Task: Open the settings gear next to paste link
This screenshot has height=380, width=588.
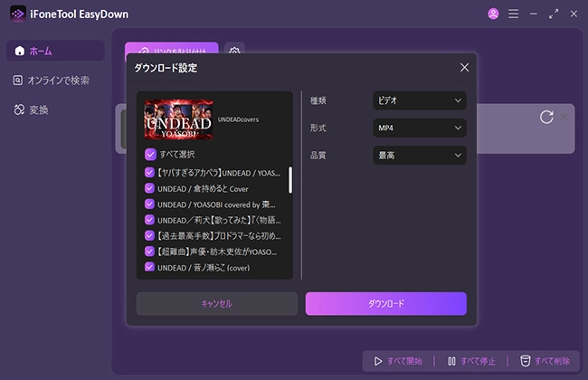Action: pos(234,51)
